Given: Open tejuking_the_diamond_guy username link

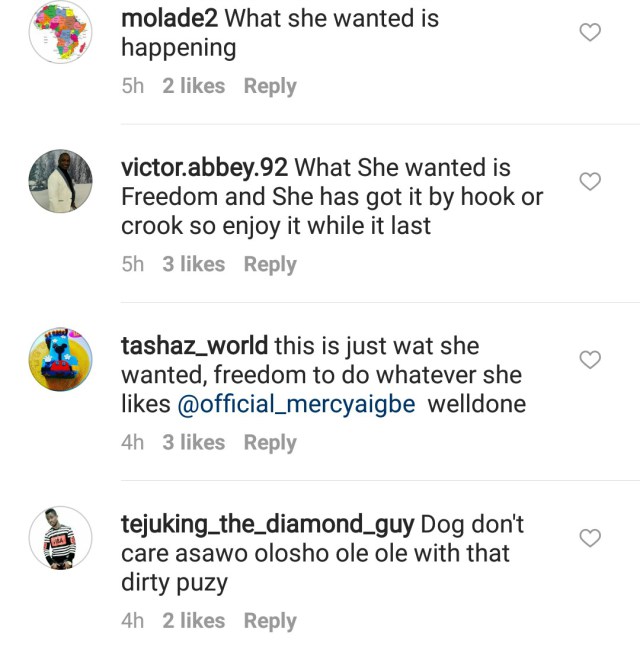Looking at the screenshot, I should click(267, 524).
